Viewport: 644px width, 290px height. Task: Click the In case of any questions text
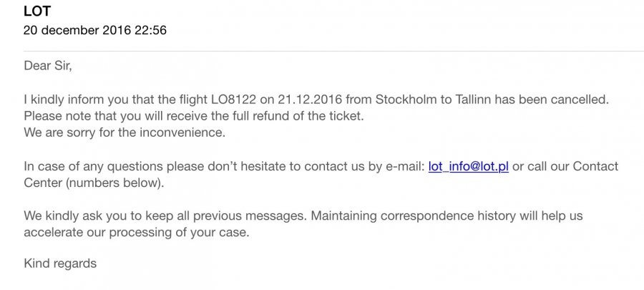(94, 167)
